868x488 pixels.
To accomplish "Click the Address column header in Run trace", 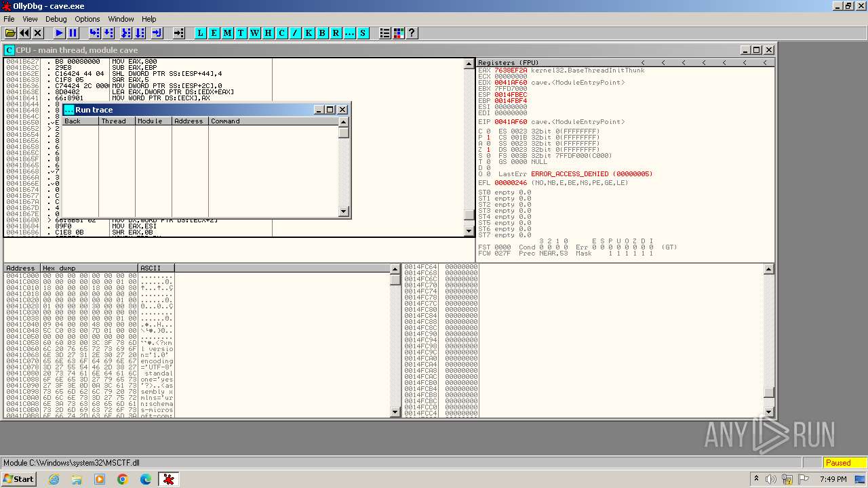I will pyautogui.click(x=190, y=121).
